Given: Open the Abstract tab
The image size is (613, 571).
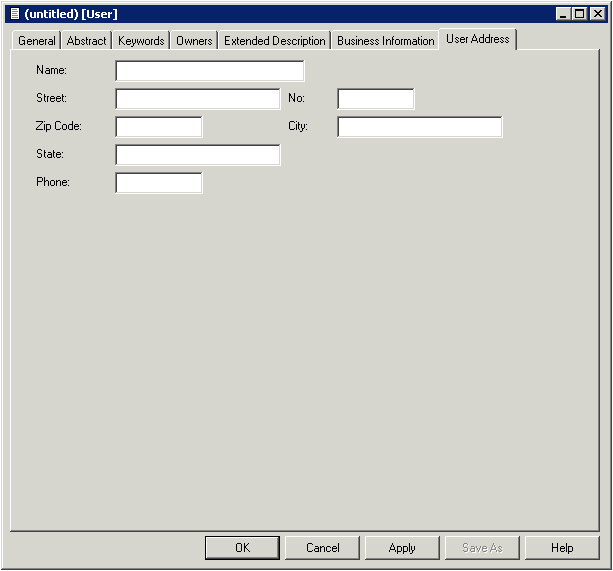Looking at the screenshot, I should click(86, 41).
